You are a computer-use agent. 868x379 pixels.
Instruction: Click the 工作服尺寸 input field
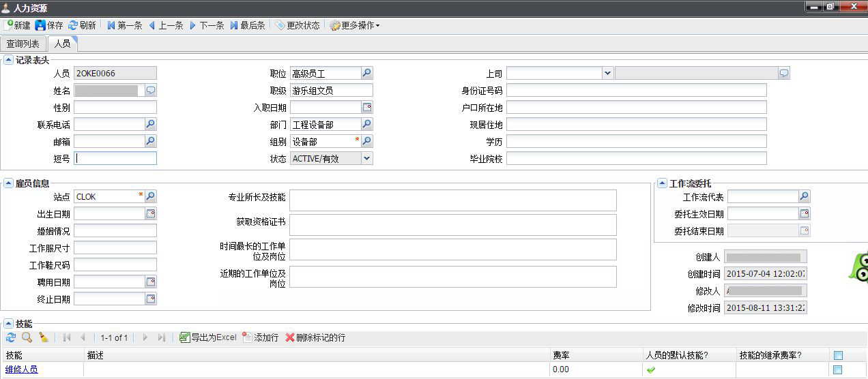tap(115, 247)
